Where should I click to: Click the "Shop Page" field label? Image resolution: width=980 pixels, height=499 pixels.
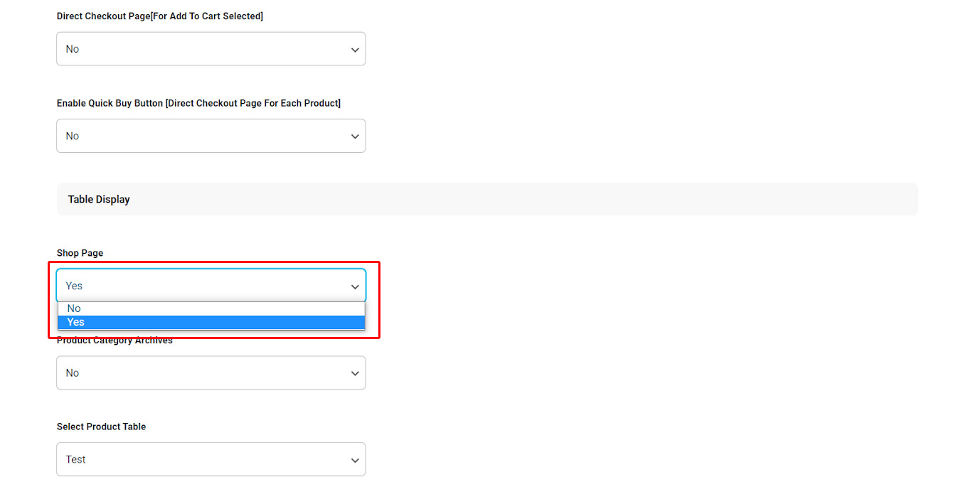click(x=80, y=253)
